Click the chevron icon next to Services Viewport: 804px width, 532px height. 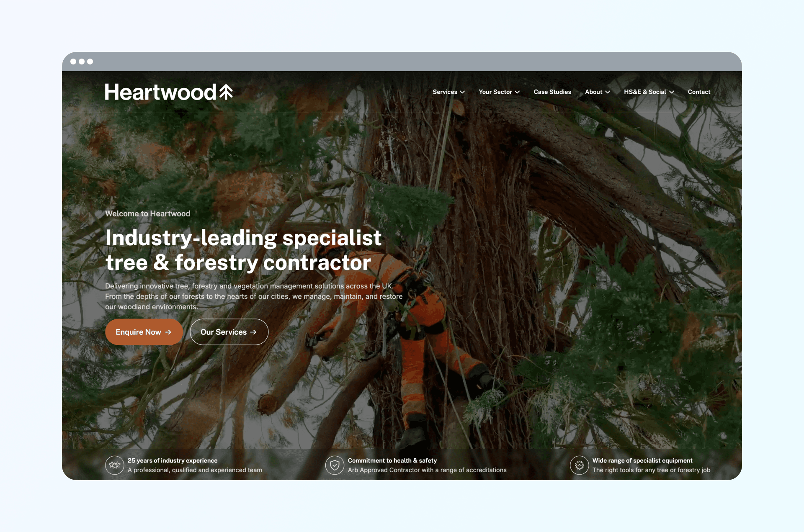[x=462, y=92]
